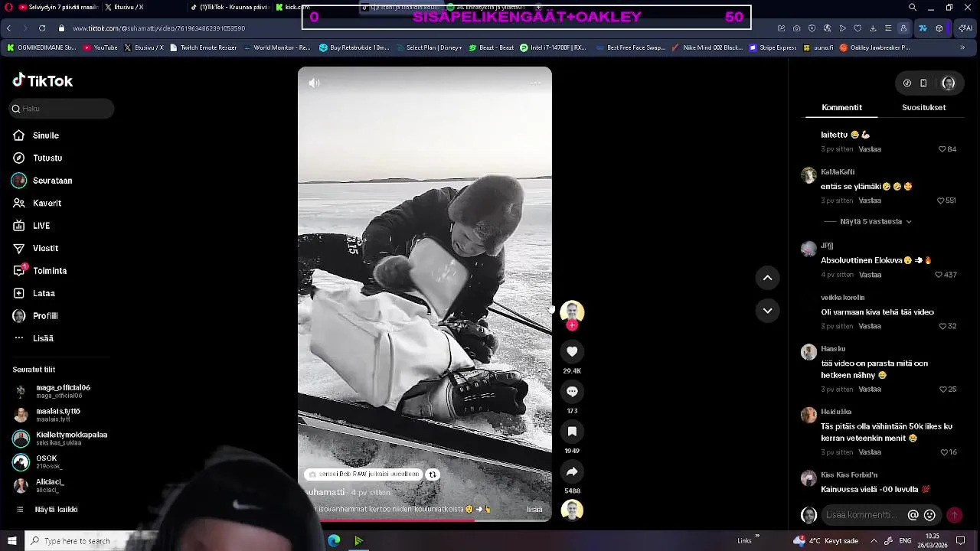Insert a mention with the @ icon
The width and height of the screenshot is (980, 551).
pos(913,515)
